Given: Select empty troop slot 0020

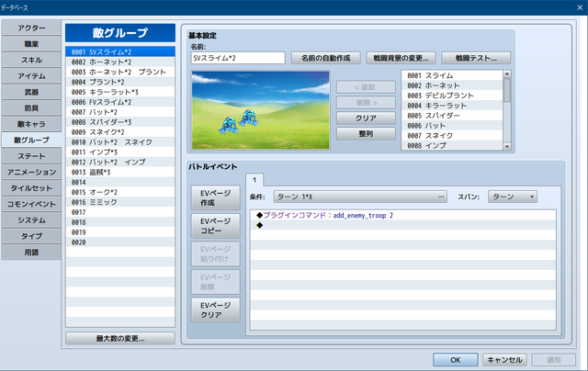Looking at the screenshot, I should [x=120, y=242].
